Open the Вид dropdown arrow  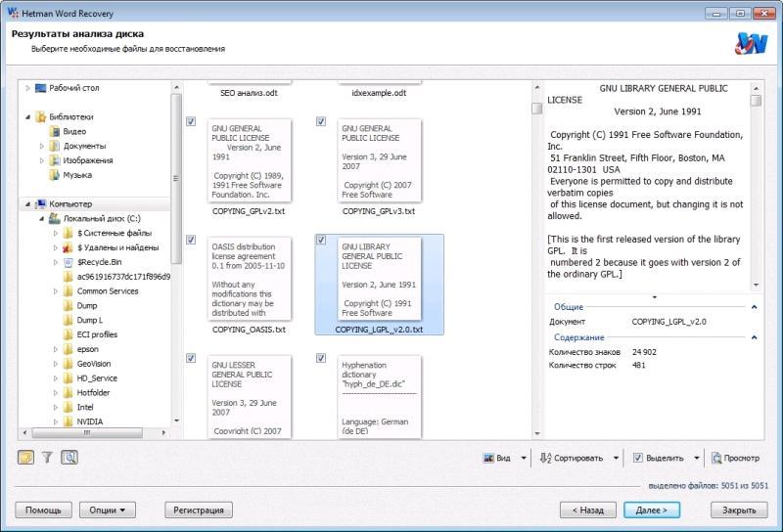tap(524, 458)
